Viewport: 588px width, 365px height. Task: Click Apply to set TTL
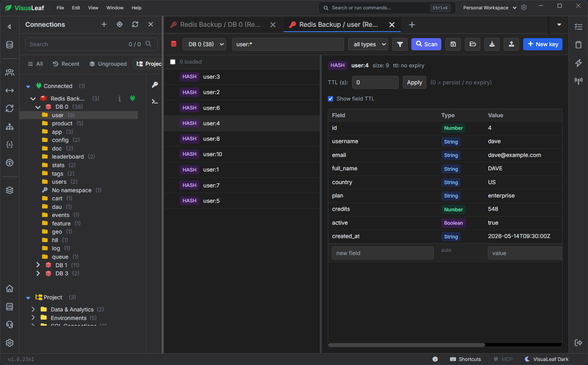tap(414, 82)
